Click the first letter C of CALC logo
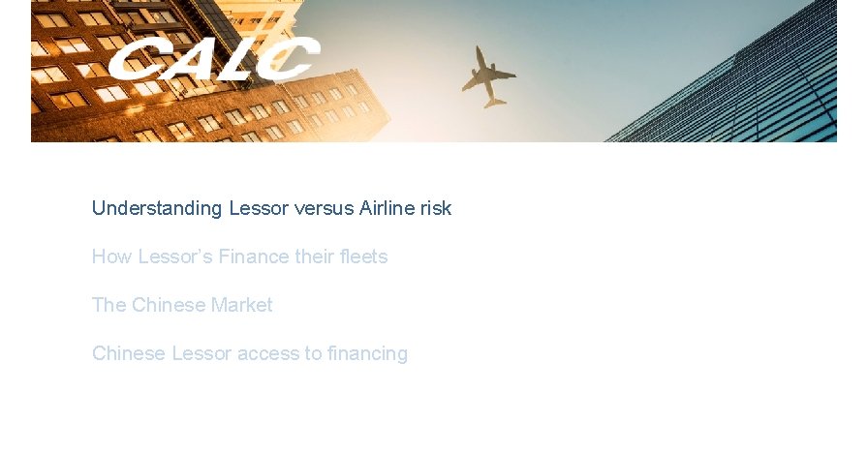The height and width of the screenshot is (453, 868). pyautogui.click(x=134, y=60)
